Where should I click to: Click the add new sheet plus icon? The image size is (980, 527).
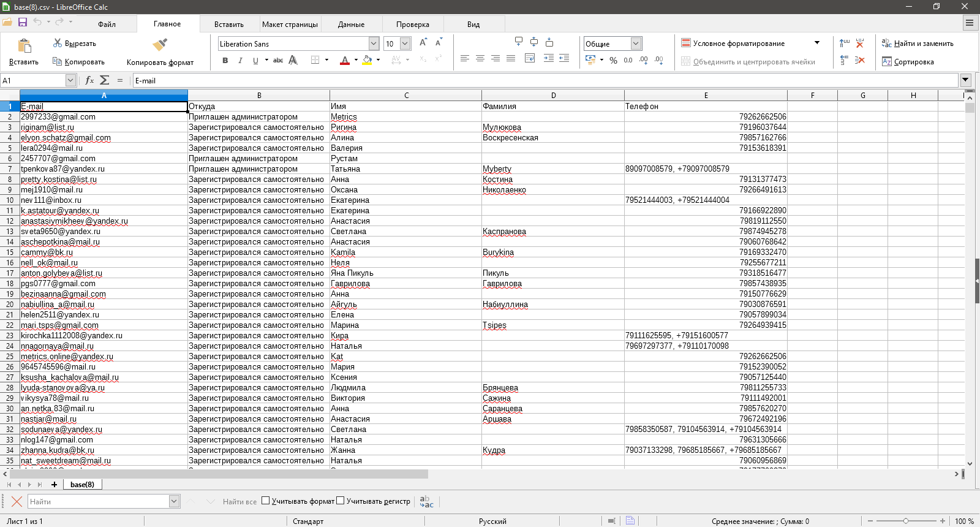click(55, 485)
